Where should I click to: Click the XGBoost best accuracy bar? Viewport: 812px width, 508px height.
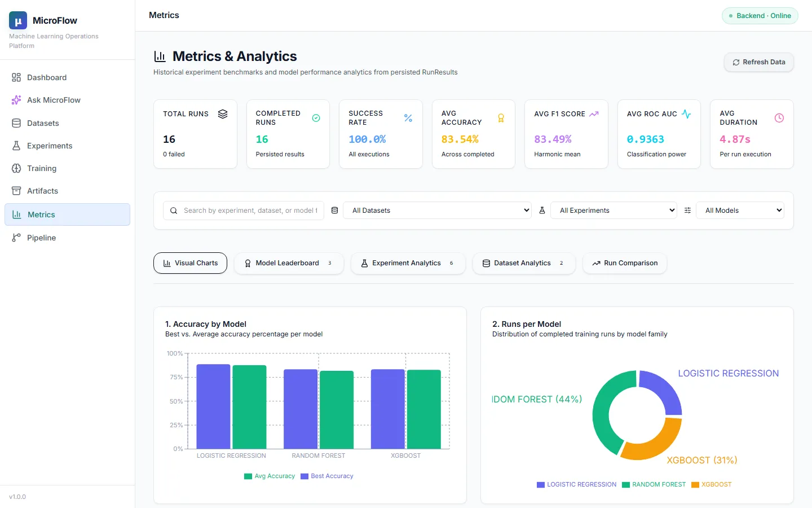388,409
